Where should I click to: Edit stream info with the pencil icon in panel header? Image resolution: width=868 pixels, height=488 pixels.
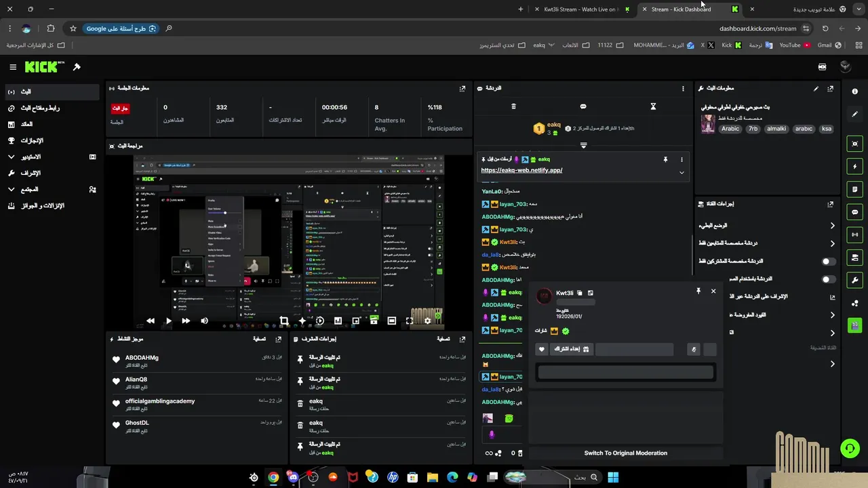[816, 88]
